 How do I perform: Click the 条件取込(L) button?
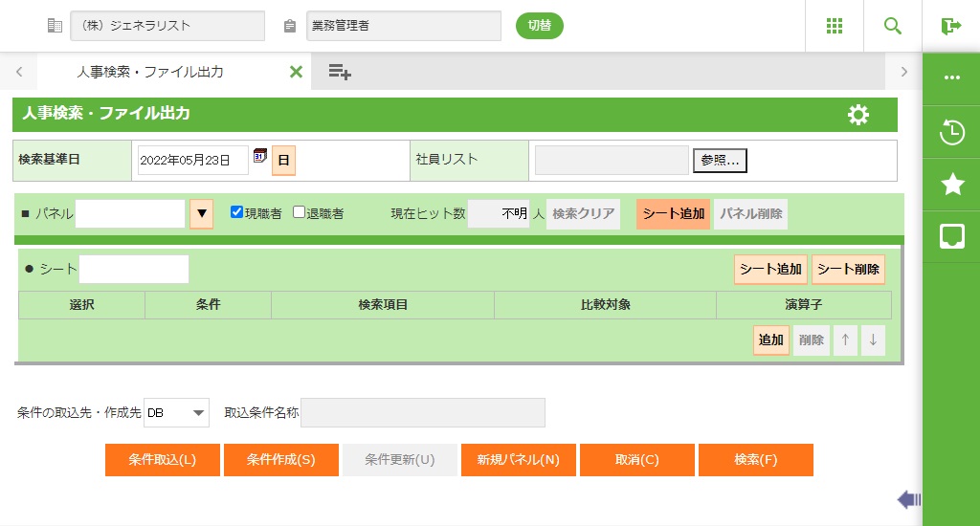(x=163, y=460)
